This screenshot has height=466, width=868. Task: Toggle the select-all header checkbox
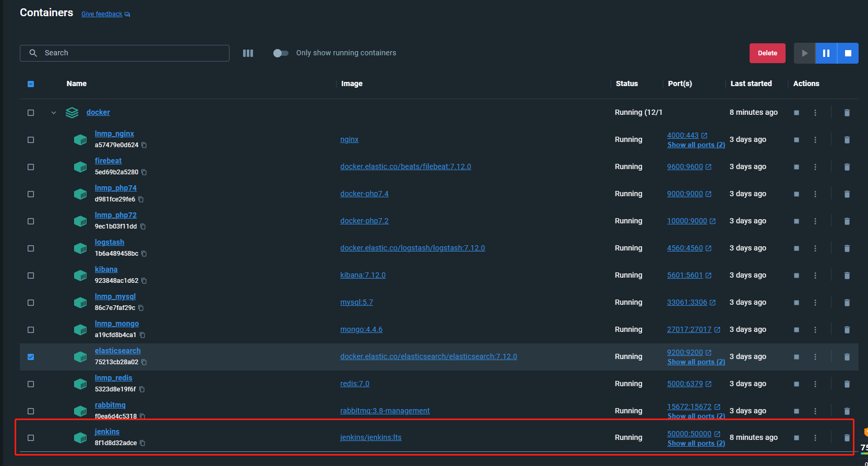[31, 84]
